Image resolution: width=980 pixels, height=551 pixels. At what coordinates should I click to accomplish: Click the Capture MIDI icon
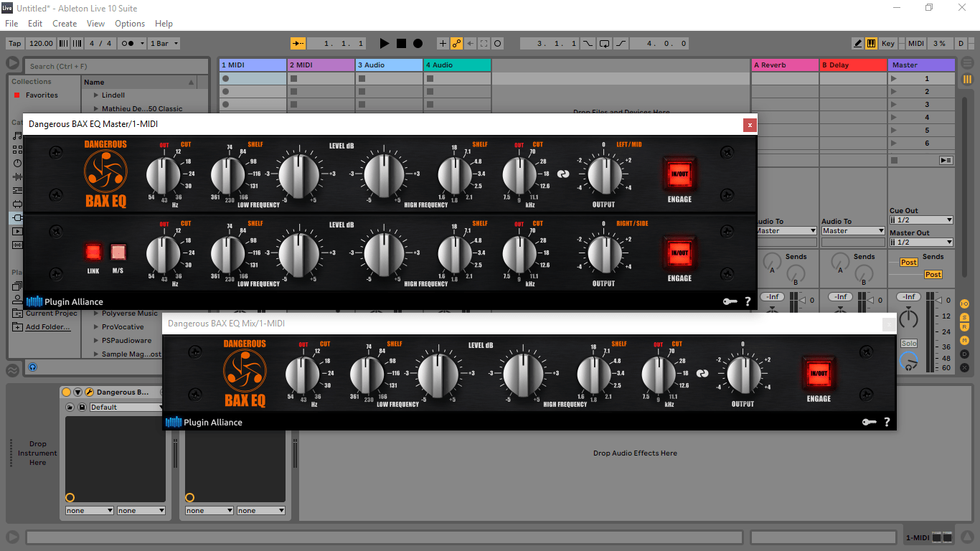(x=484, y=44)
